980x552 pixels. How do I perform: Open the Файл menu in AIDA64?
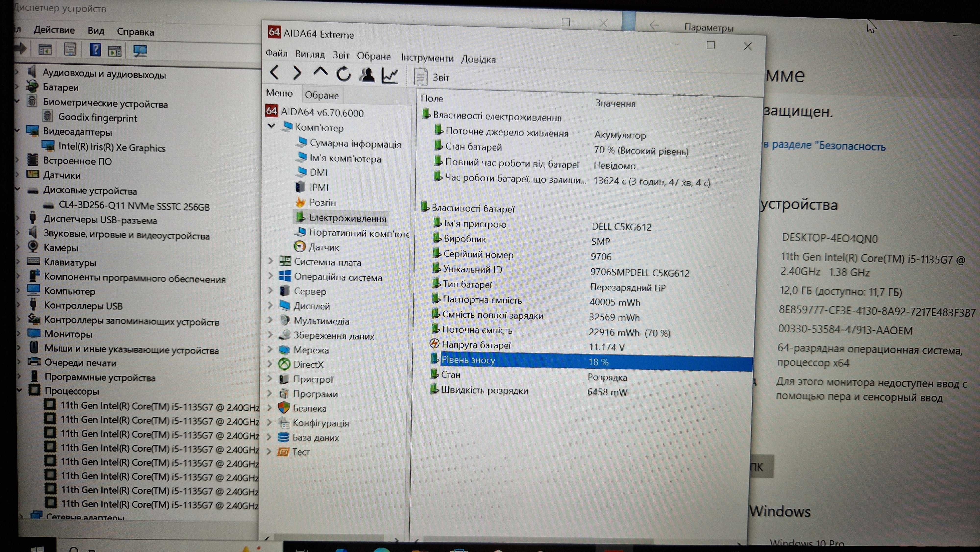[x=276, y=53]
